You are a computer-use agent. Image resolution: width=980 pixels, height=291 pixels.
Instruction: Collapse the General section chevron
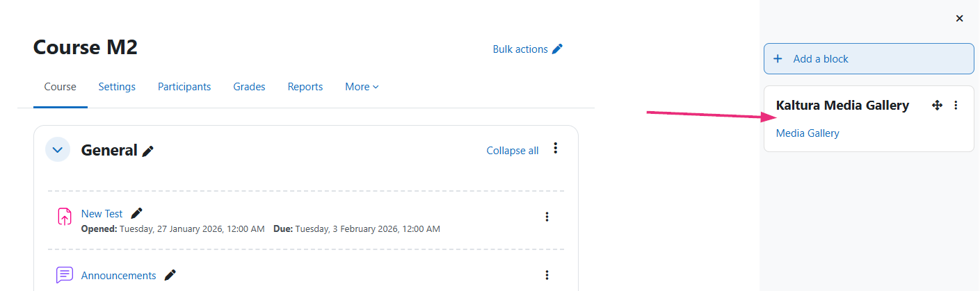[58, 149]
